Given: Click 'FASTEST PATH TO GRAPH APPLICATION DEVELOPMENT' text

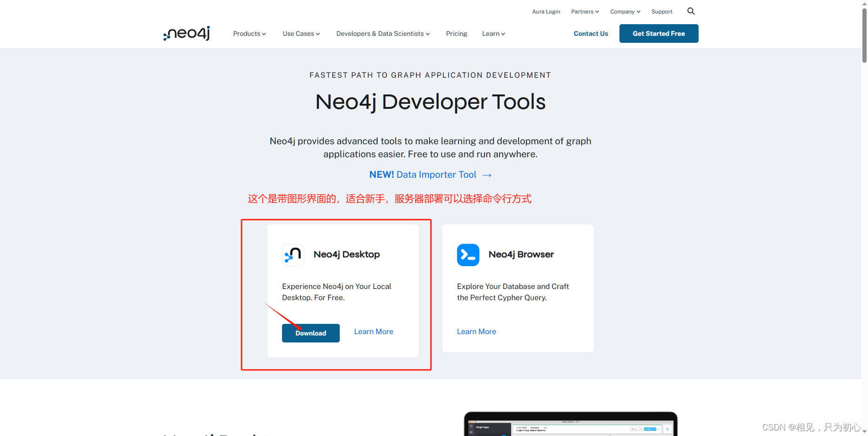Looking at the screenshot, I should [x=431, y=75].
